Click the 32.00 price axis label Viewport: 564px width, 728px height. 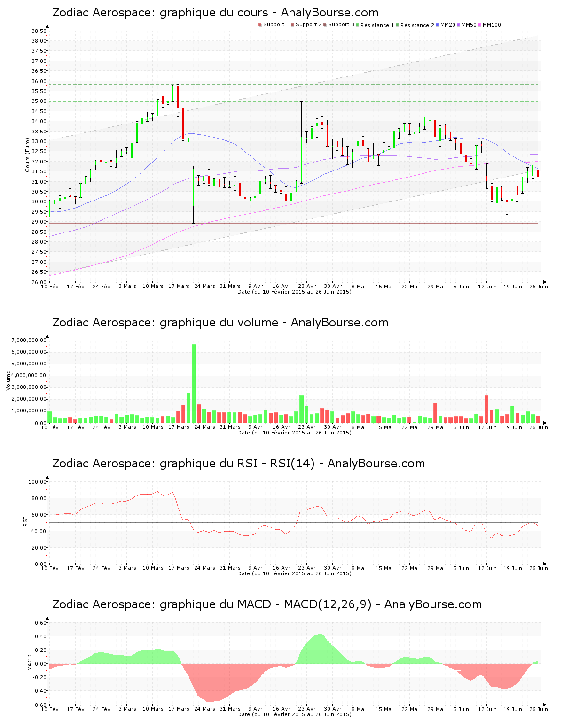[x=39, y=162]
